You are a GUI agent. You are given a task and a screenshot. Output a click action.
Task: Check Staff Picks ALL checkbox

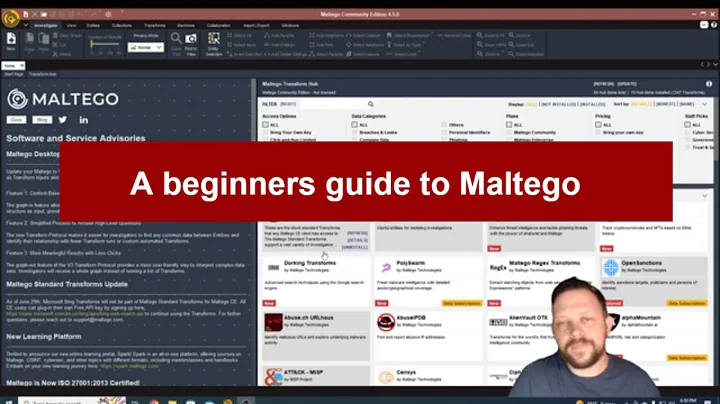[x=687, y=124]
